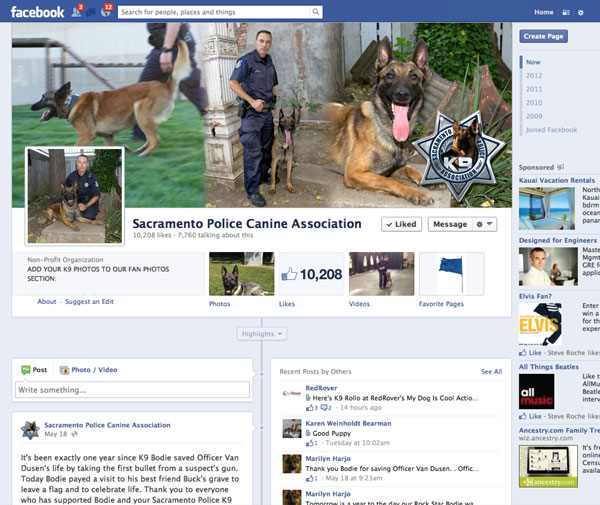
Task: Click the Message button
Action: pyautogui.click(x=450, y=224)
